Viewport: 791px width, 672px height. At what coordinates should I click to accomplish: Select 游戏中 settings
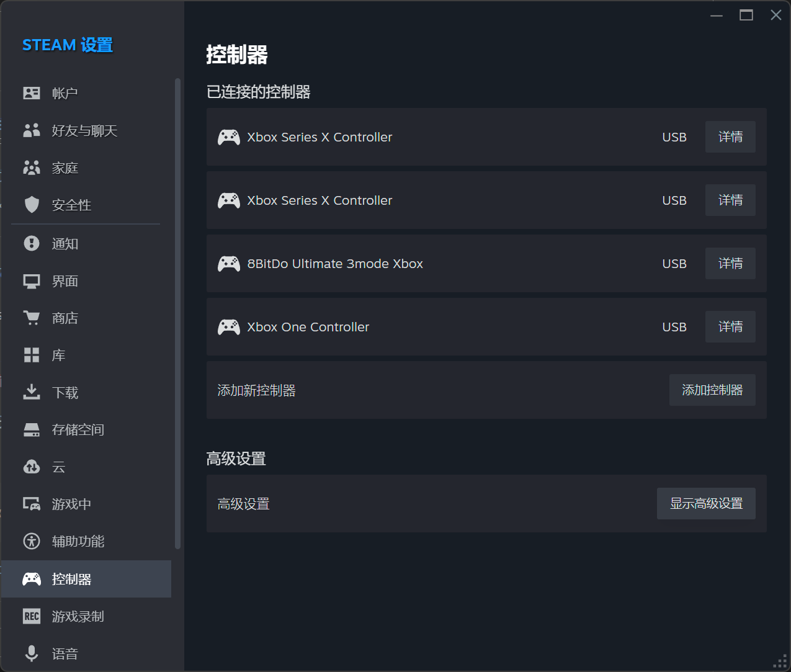[x=86, y=504]
